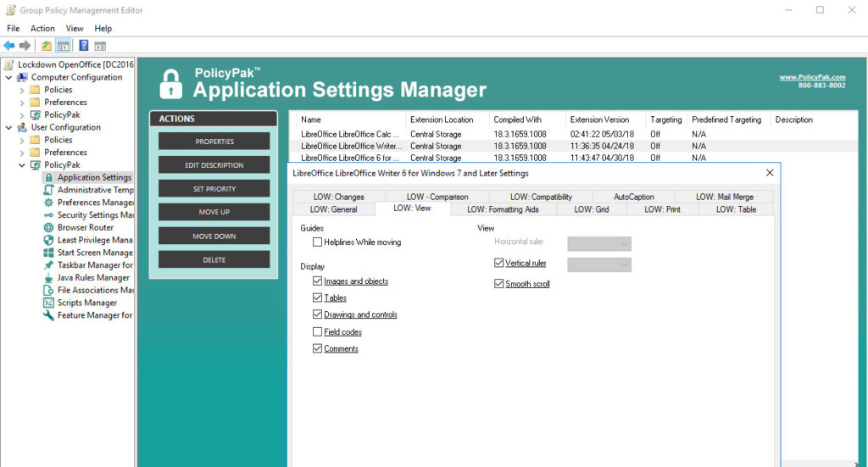
Task: Click the Forward arrow toolbar icon
Action: pyautogui.click(x=25, y=46)
